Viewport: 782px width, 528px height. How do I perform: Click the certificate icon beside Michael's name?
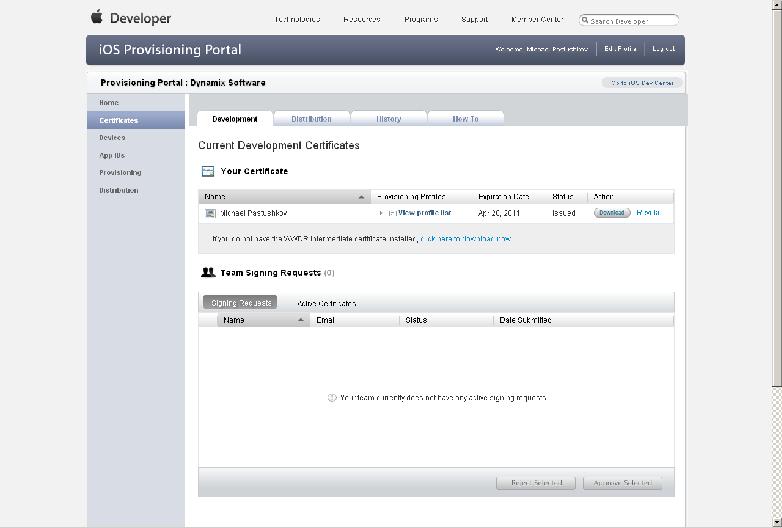click(210, 213)
